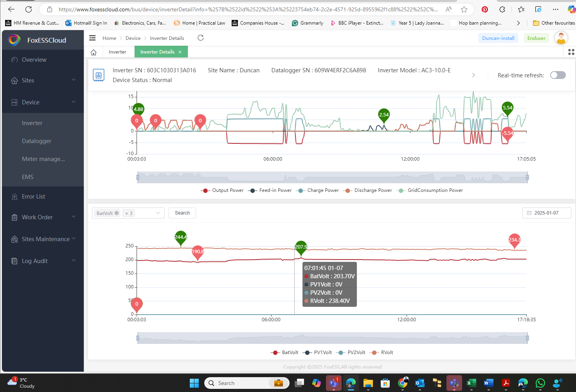Click the home icon tab

coord(94,52)
